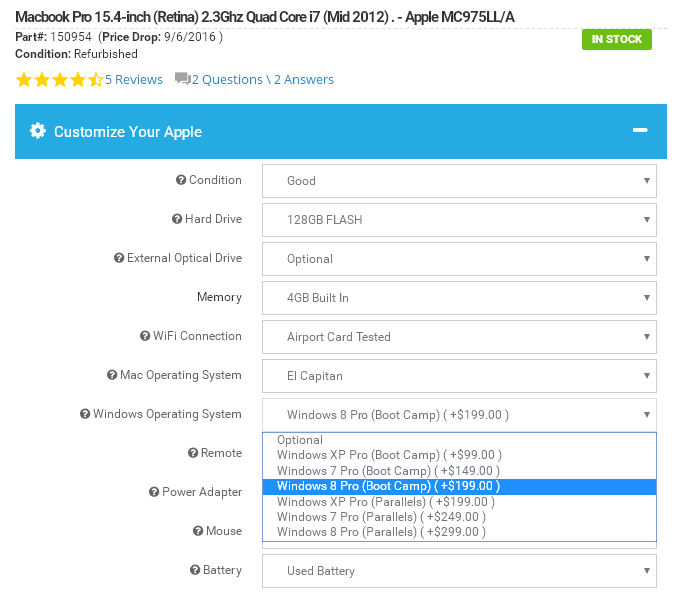Click the Windows Operating System help icon

85,414
